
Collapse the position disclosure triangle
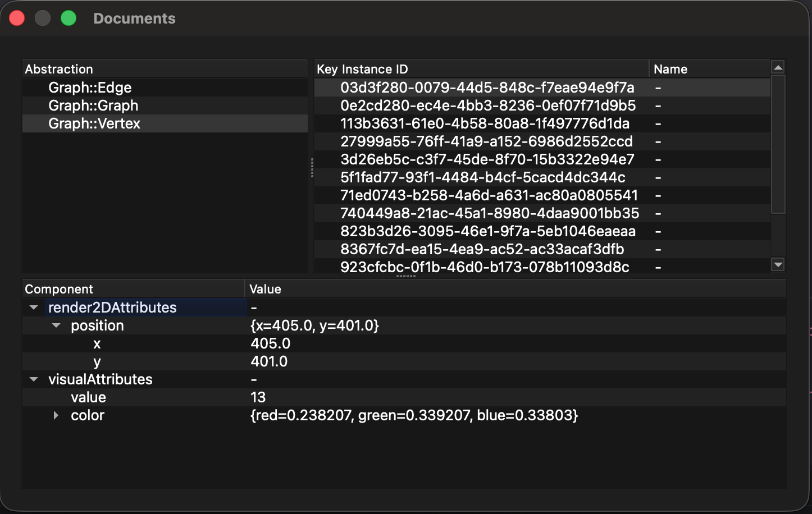pos(56,325)
